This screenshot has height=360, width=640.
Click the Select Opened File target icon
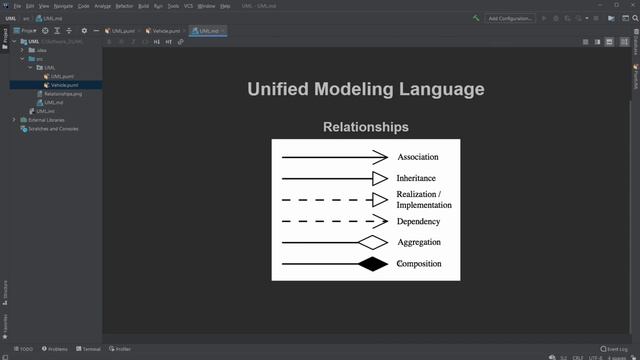tap(45, 31)
